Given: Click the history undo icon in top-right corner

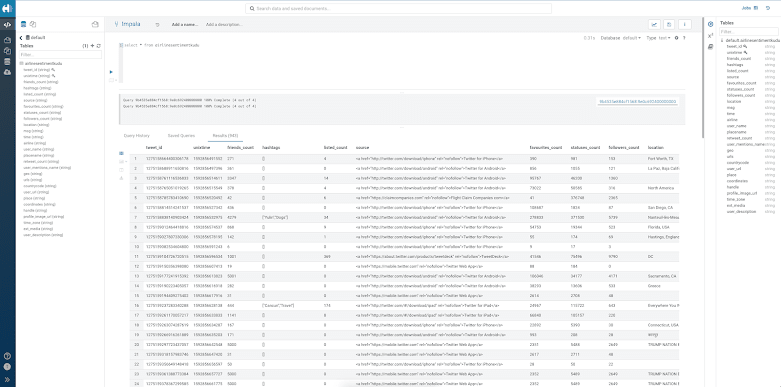Looking at the screenshot, I should click(x=768, y=8).
